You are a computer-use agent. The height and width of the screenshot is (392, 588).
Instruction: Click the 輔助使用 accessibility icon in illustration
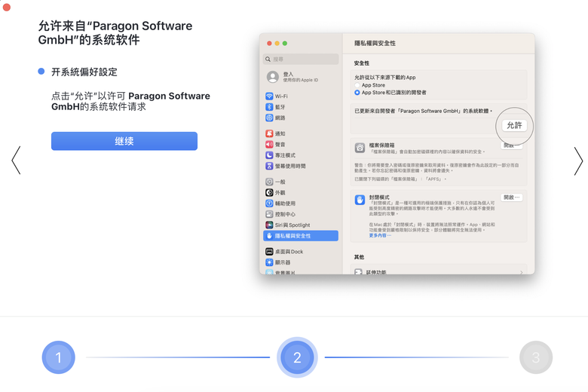tap(269, 204)
